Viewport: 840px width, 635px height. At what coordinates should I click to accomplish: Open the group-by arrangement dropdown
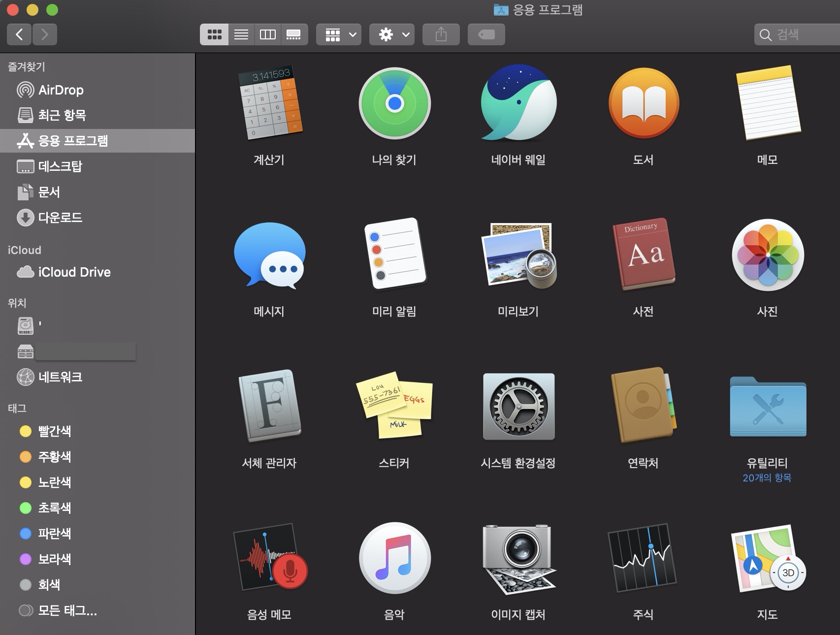tap(339, 34)
